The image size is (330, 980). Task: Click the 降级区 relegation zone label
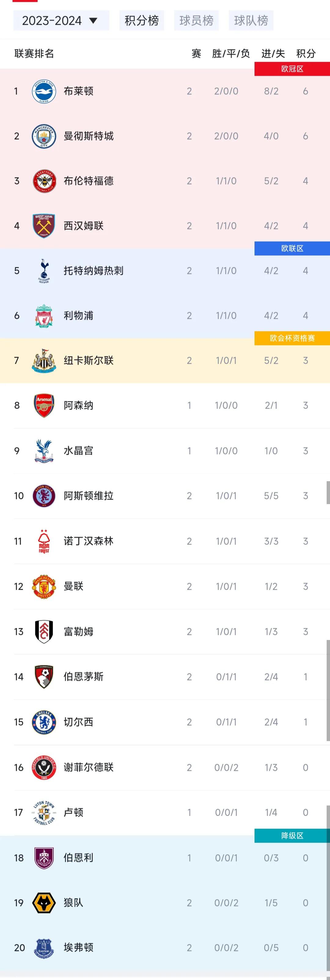click(x=292, y=836)
